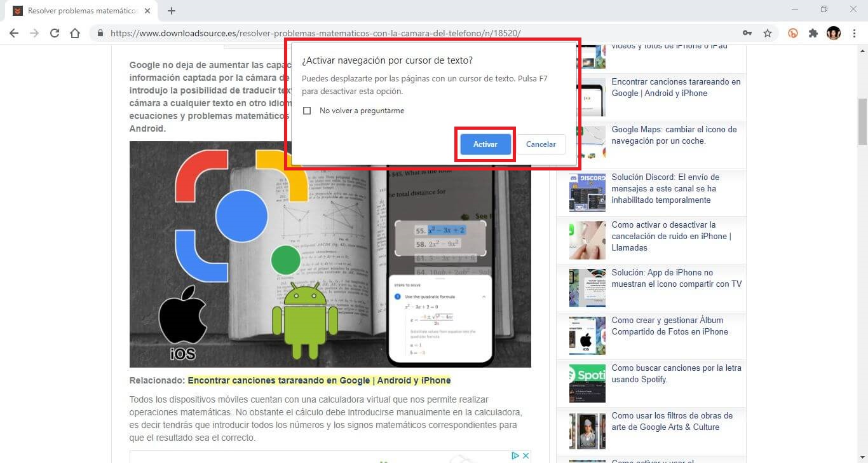Open the profile avatar menu

click(834, 33)
